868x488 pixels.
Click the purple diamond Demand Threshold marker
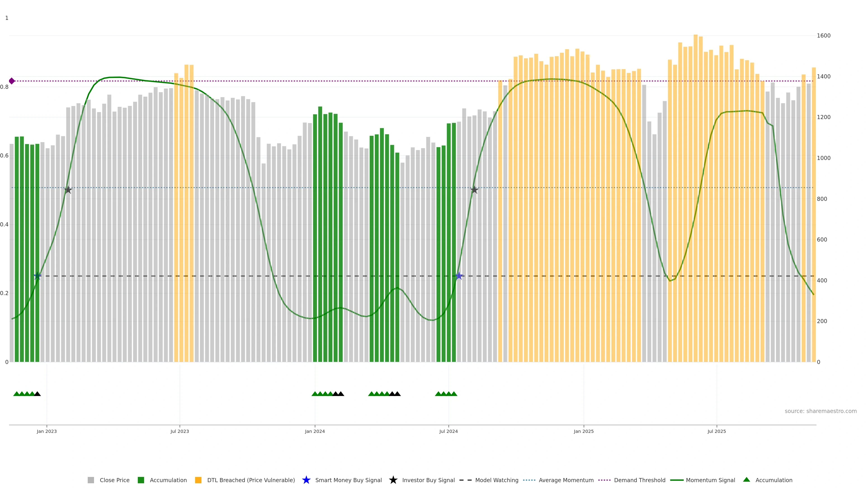(x=12, y=81)
